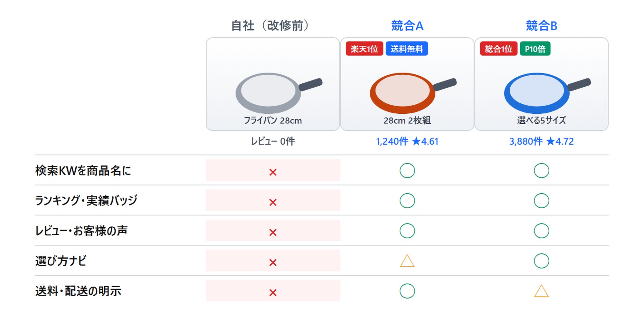Click the レビュー 0件 text
Viewport: 644px width, 322px height.
pyautogui.click(x=273, y=141)
